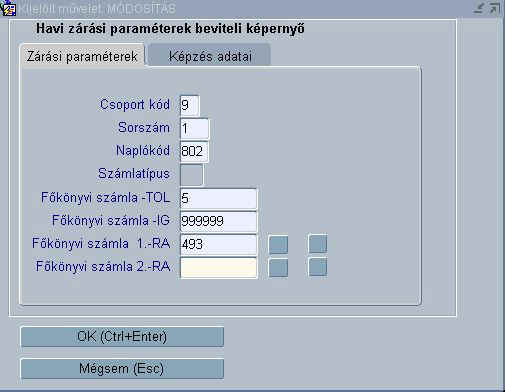The image size is (505, 392).
Task: Click the application icon in title bar
Action: coord(7,8)
